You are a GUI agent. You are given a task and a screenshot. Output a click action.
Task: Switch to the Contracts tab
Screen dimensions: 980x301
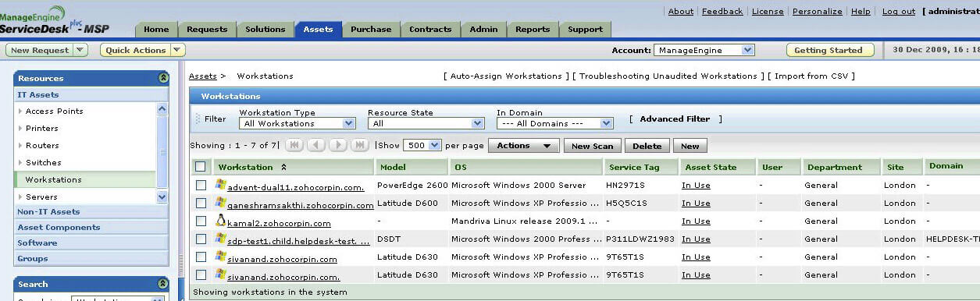(x=430, y=30)
